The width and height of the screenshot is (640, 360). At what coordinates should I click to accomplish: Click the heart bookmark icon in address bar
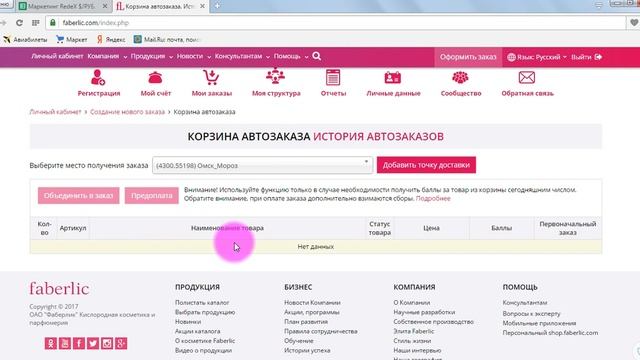pos(634,23)
